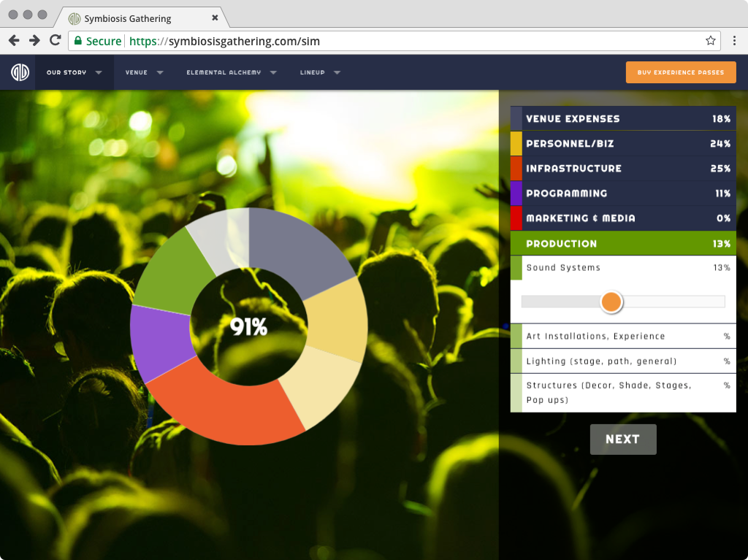Click Buy Experience Passes button
This screenshot has height=560, width=748.
point(681,72)
